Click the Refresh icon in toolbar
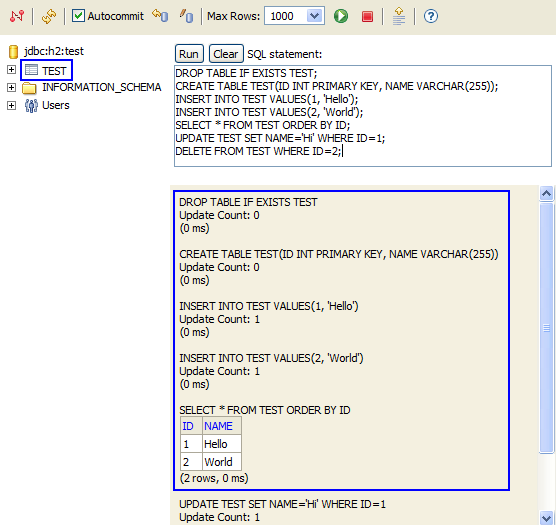 point(49,16)
